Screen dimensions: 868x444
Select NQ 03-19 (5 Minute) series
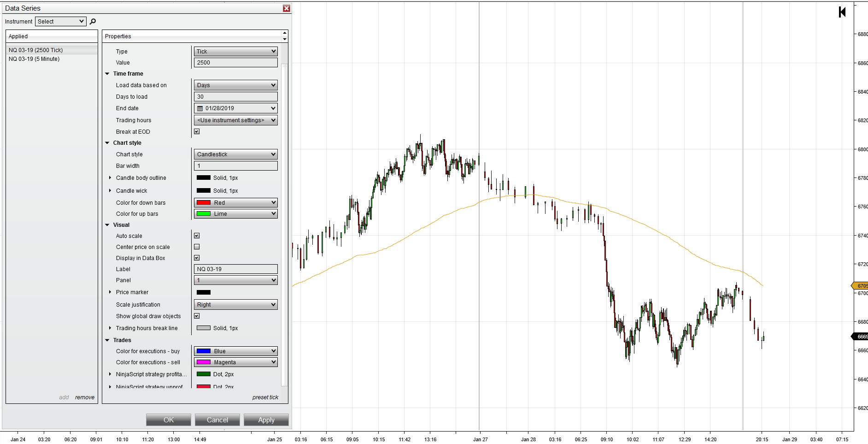tap(34, 59)
